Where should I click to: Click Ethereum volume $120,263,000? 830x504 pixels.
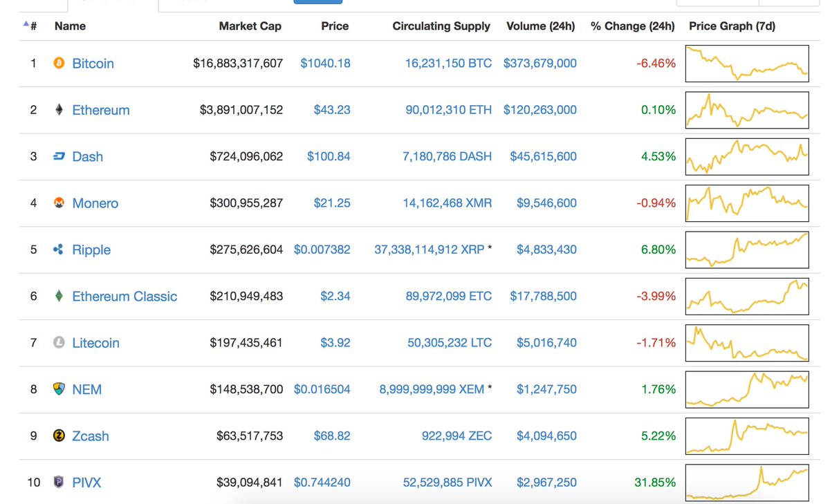pyautogui.click(x=539, y=110)
